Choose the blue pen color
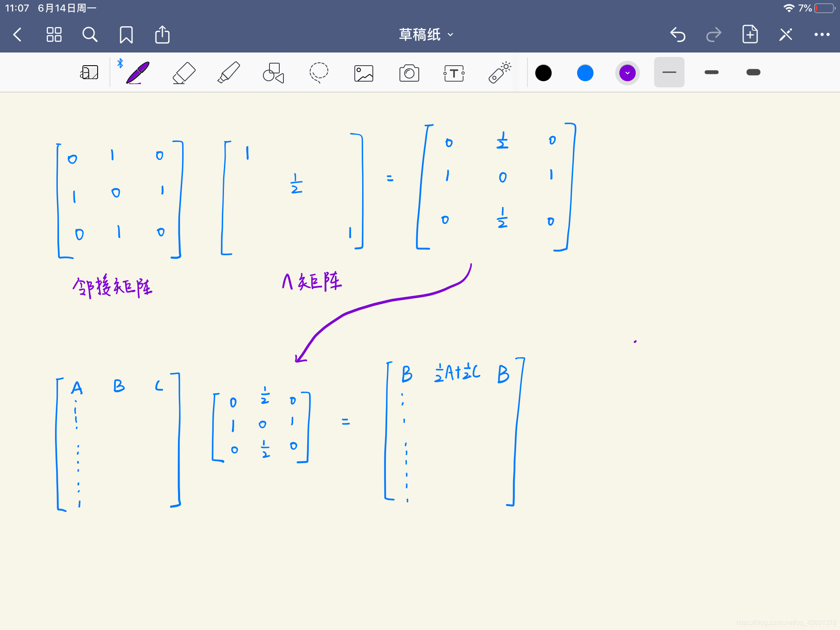 coord(585,73)
